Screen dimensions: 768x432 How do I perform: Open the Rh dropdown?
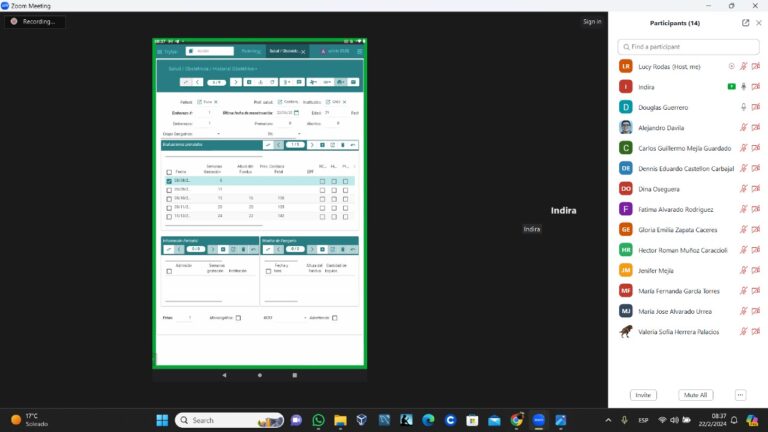[x=299, y=134]
